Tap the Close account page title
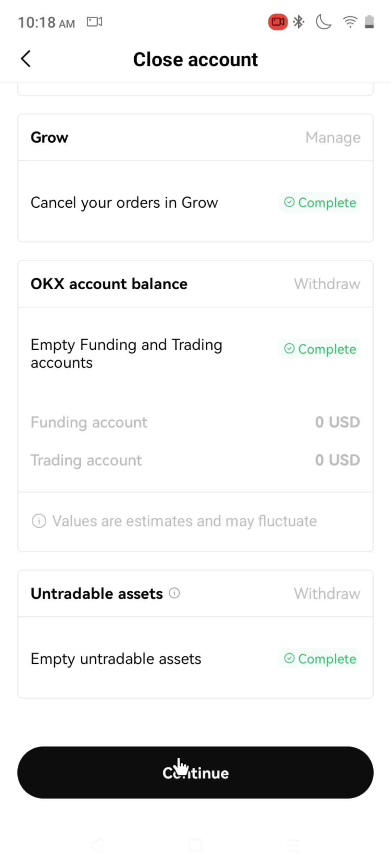Screen dimensions: 391x868 pos(195,59)
